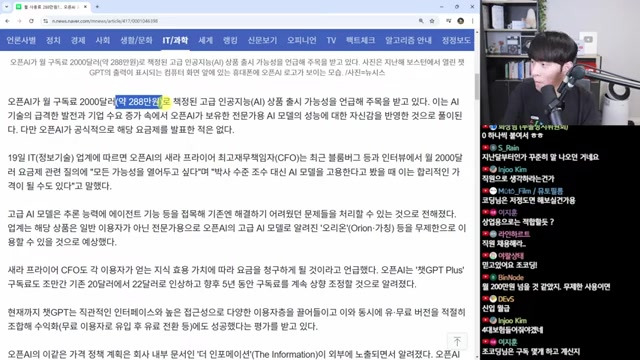Click the text '챗GPT Plus' in article
Image resolution: width=640 pixels, height=360 pixels.
tap(440, 270)
